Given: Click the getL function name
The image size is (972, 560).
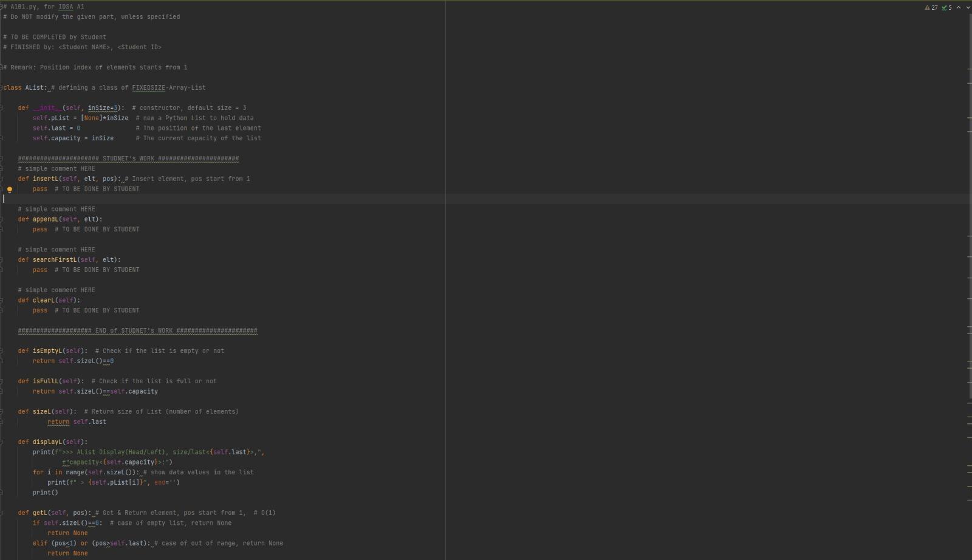Looking at the screenshot, I should point(40,513).
